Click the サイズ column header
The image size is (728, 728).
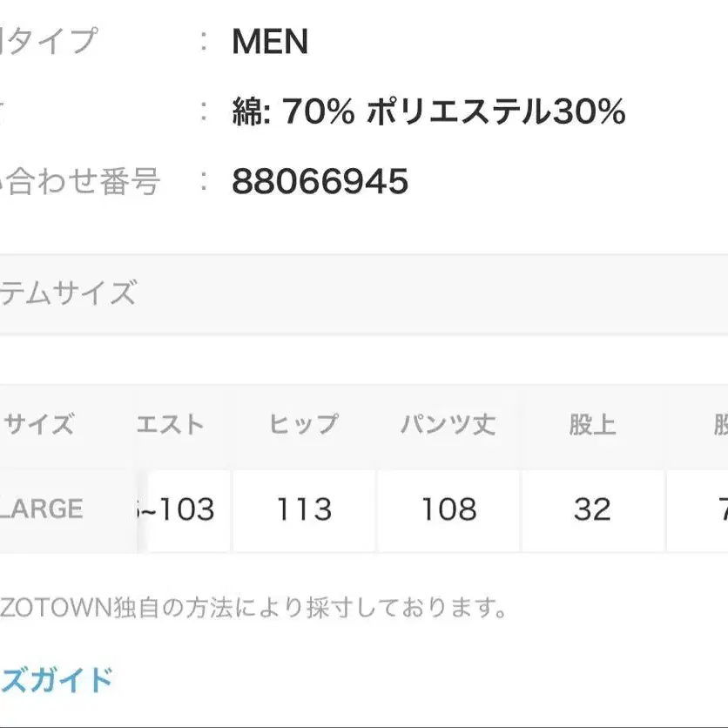tap(39, 425)
